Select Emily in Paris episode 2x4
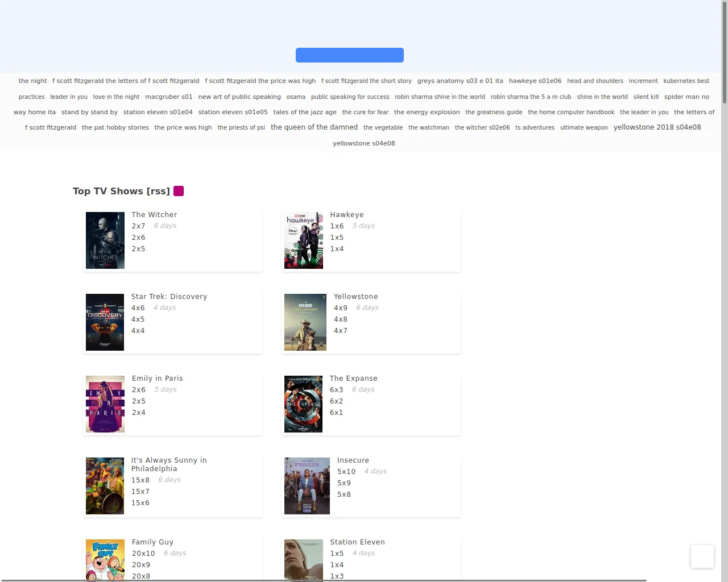This screenshot has height=582, width=728. (x=138, y=413)
